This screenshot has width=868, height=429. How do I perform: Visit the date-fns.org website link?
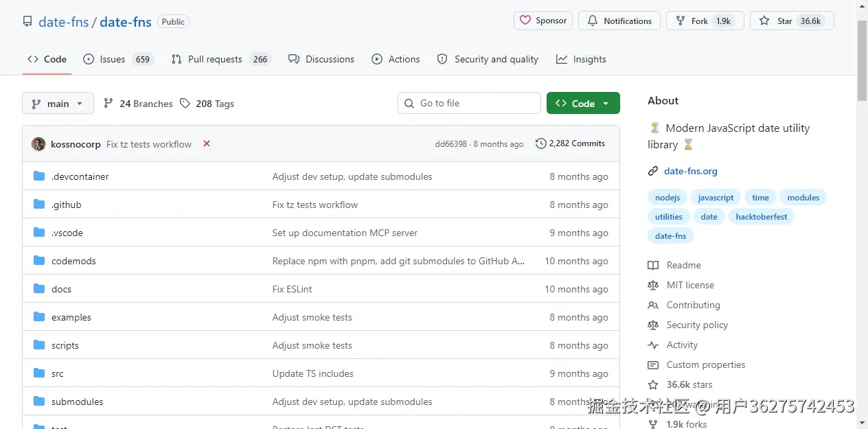click(691, 171)
